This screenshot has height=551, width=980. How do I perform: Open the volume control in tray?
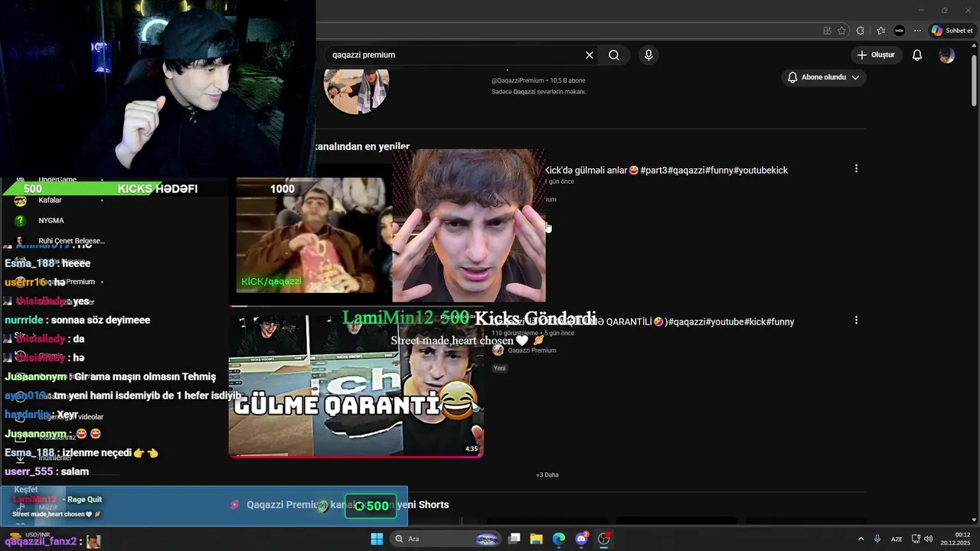tap(927, 539)
